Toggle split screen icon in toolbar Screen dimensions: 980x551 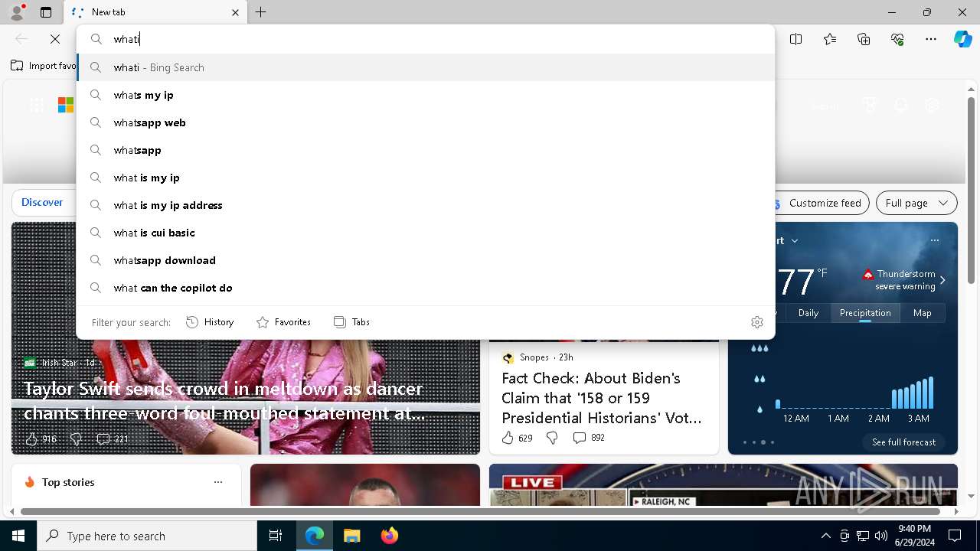pyautogui.click(x=796, y=39)
